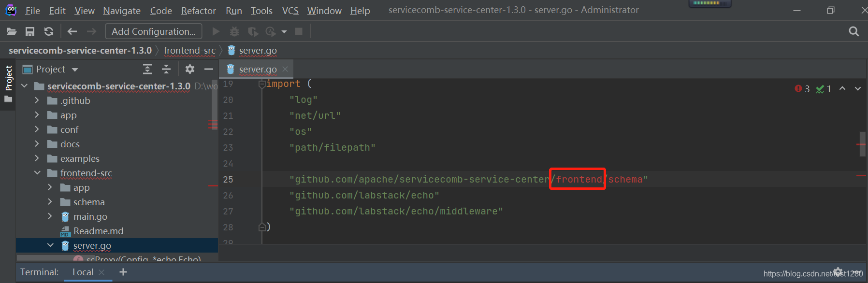868x283 pixels.
Task: Expand the docs folder
Action: click(37, 144)
